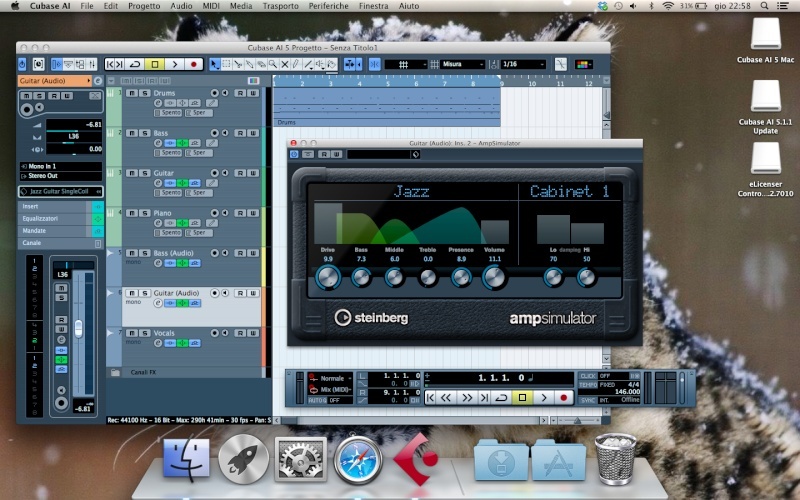Click Record in project toolbar

[x=193, y=64]
